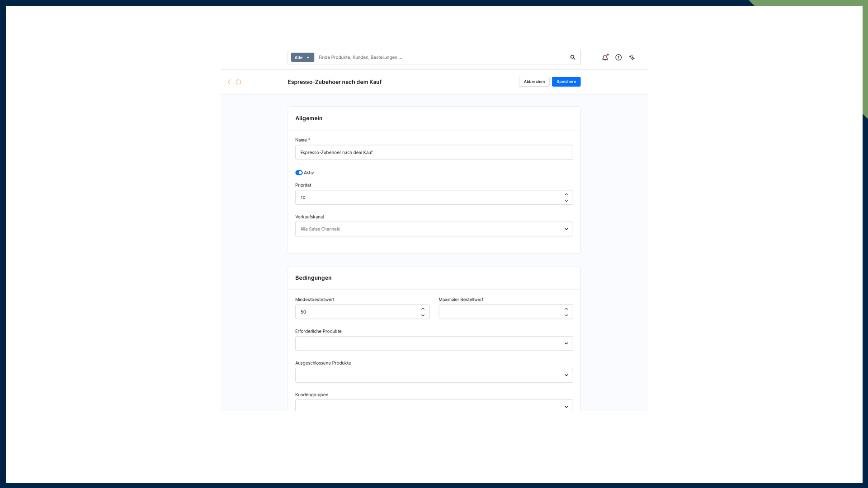The width and height of the screenshot is (868, 488).
Task: Focus the Name input field
Action: coord(434,152)
